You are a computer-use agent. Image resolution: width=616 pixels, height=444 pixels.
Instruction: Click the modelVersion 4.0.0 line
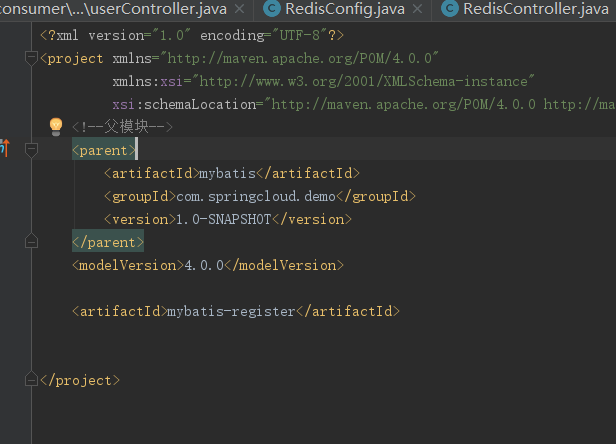208,265
